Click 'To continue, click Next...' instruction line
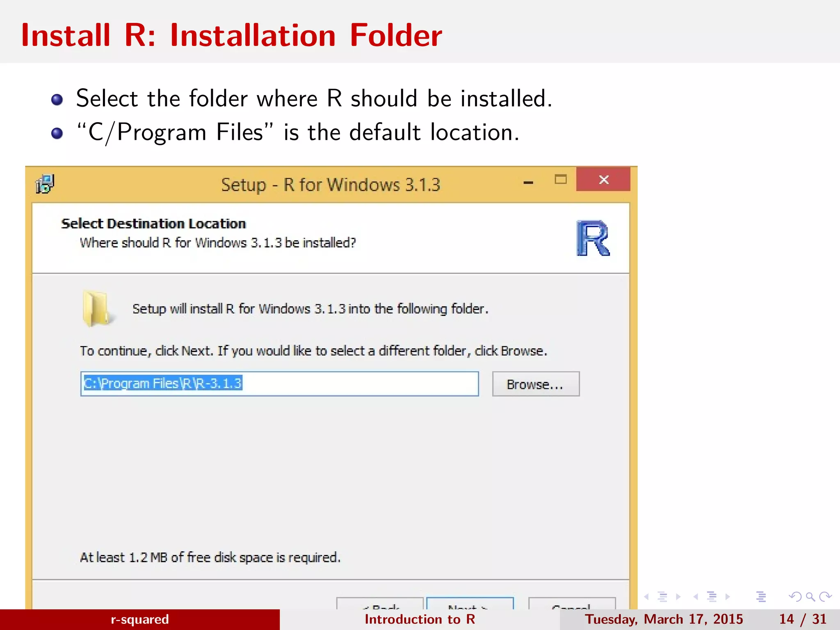 coord(313,351)
